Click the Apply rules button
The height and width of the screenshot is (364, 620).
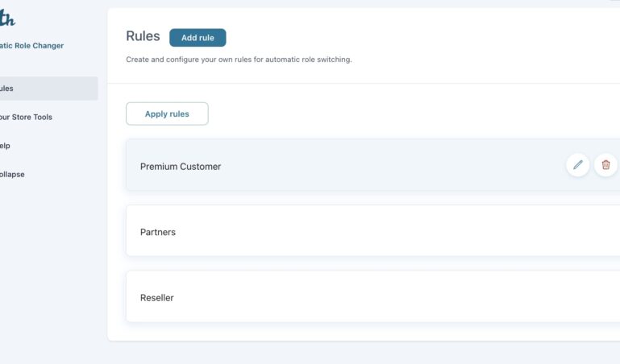click(167, 114)
